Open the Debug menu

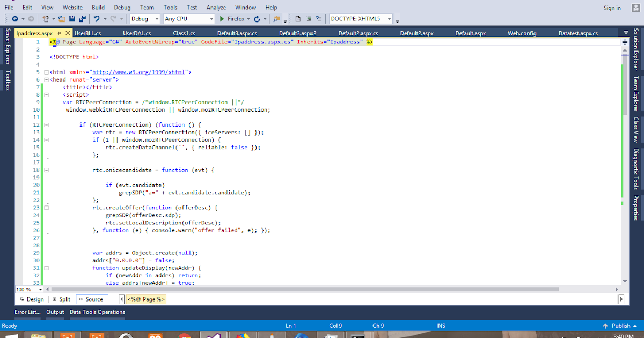click(x=122, y=7)
